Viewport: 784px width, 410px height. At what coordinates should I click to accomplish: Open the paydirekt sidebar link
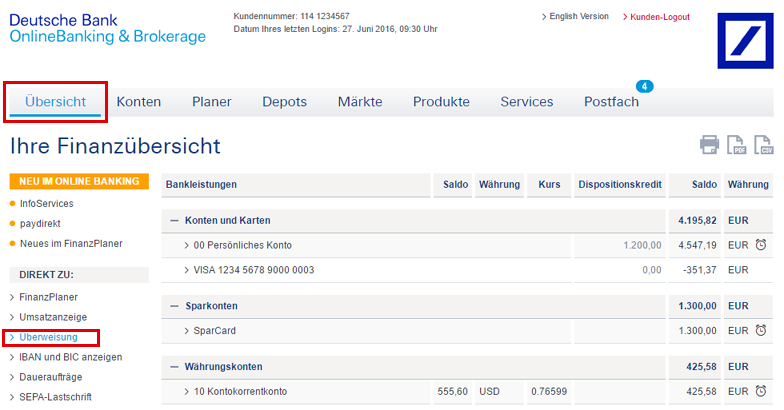pyautogui.click(x=42, y=223)
